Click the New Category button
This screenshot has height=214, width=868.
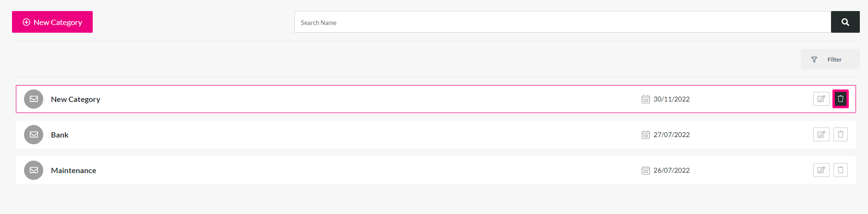[52, 22]
